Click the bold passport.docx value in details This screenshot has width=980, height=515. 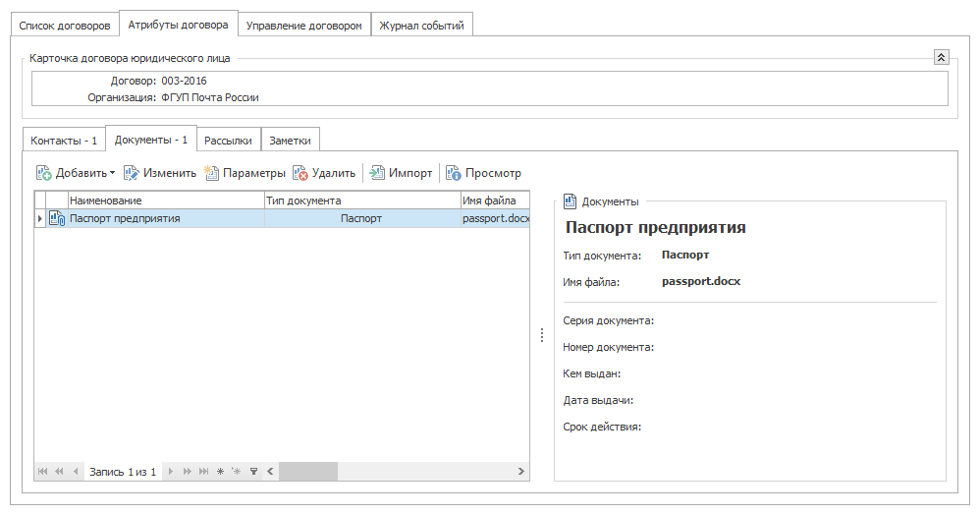click(x=701, y=282)
